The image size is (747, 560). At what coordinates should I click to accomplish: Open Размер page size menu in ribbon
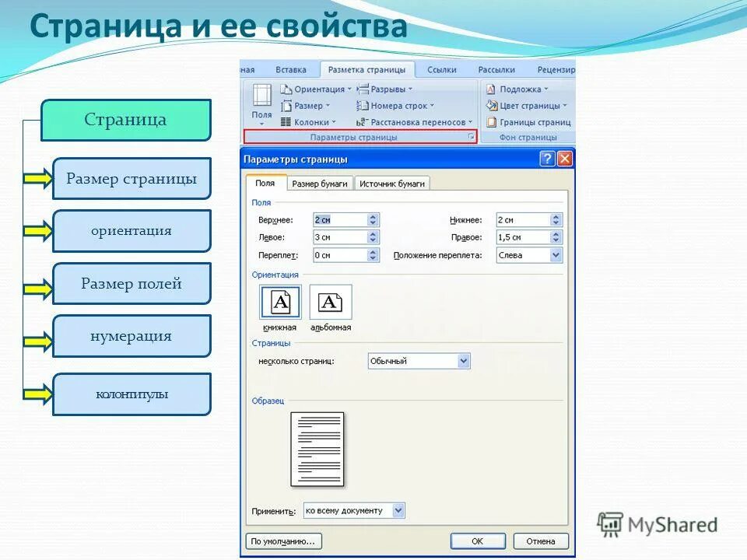tap(305, 106)
